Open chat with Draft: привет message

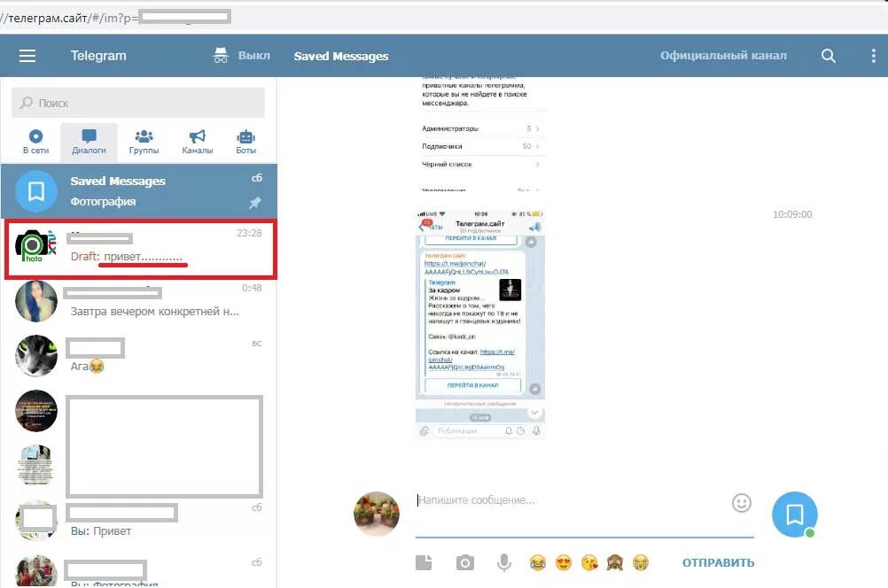(140, 250)
